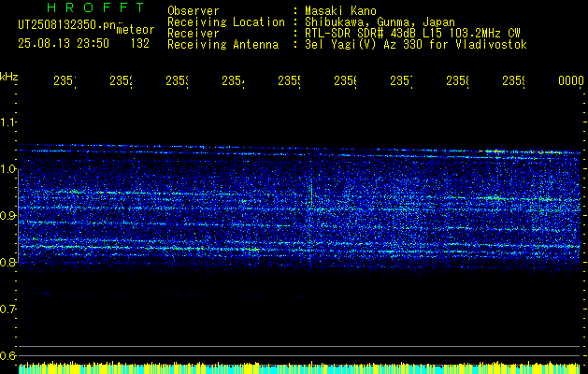Click the vertical meteor echo spike near 2355
Screen dimensions: 588x374
[x=311, y=194]
